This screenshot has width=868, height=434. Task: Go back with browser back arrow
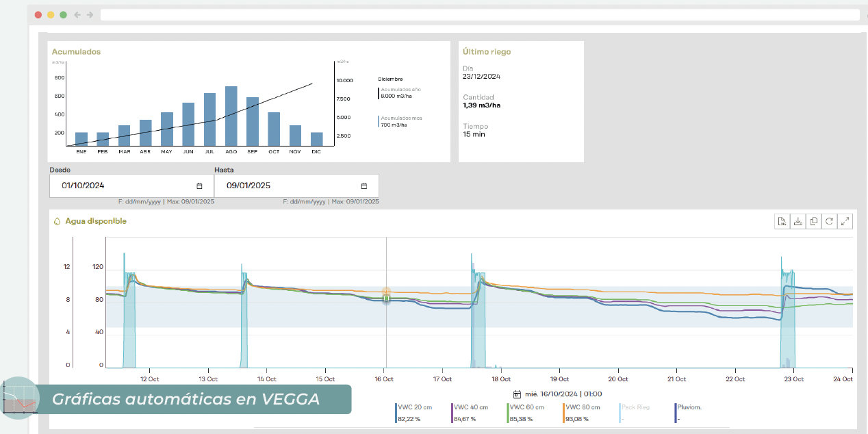pos(77,14)
